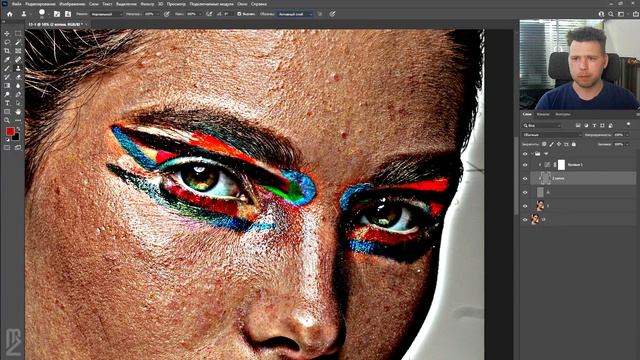Open the layer blend mode dropdown
This screenshot has height=360, width=640.
tap(552, 135)
